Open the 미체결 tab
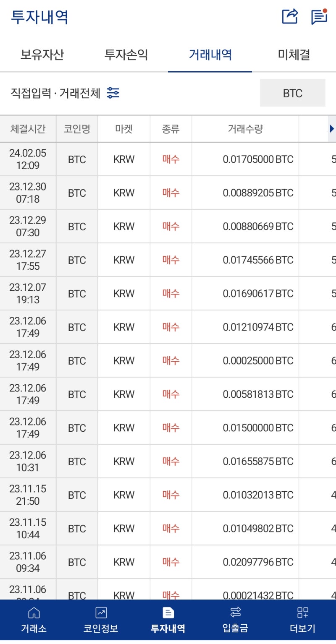The image size is (336, 644). (294, 55)
